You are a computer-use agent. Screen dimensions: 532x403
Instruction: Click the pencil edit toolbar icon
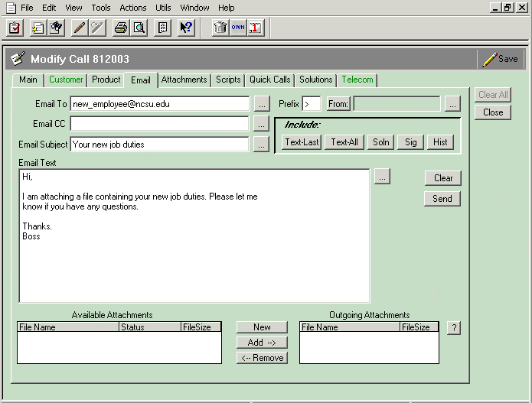[79, 28]
